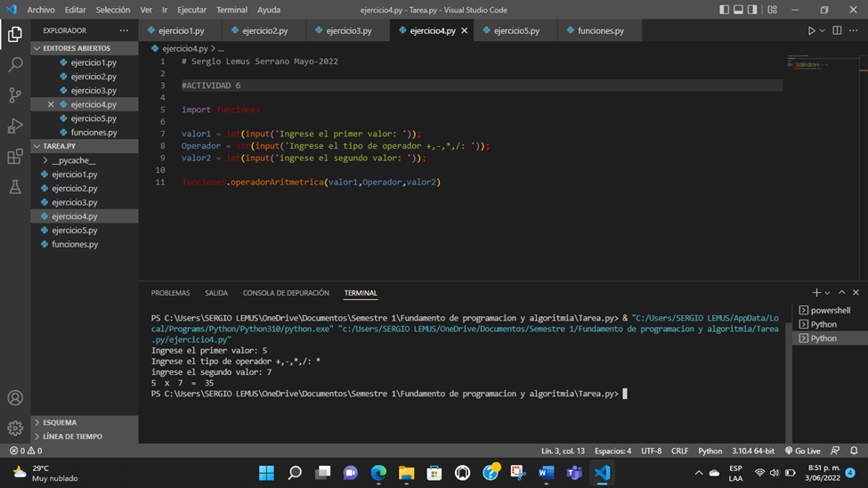Select the powershell terminal instance
This screenshot has height=488, width=868.
pyautogui.click(x=830, y=310)
